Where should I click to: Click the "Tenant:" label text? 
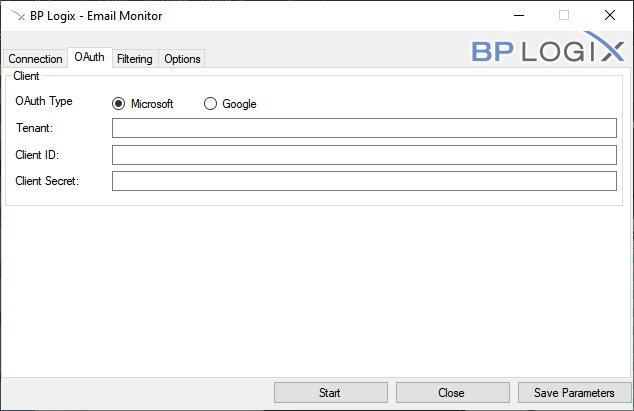(x=34, y=128)
